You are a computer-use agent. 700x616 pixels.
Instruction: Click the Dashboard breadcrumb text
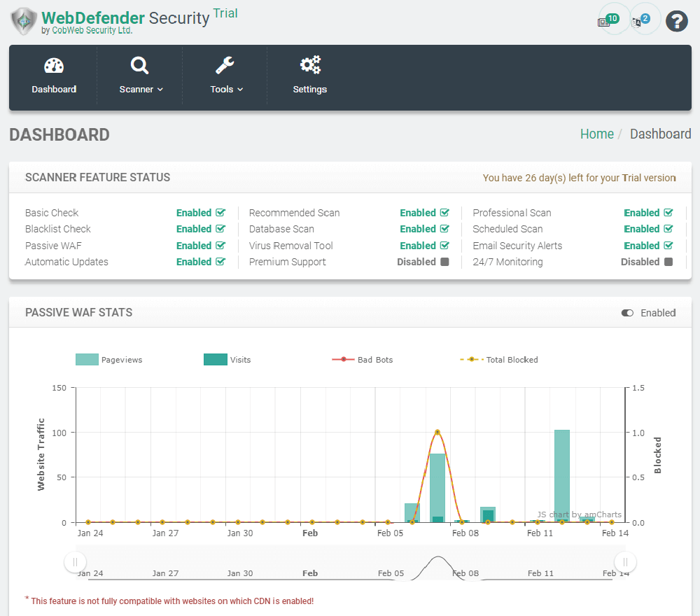click(x=660, y=134)
